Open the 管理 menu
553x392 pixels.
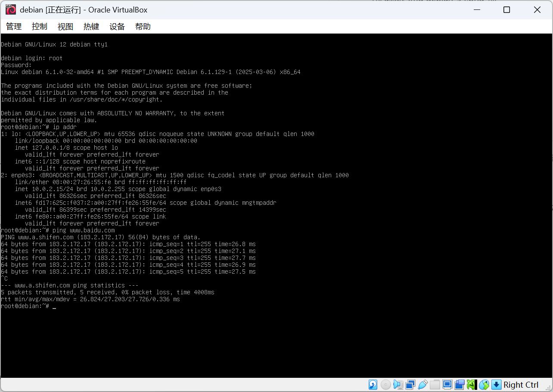click(x=14, y=27)
